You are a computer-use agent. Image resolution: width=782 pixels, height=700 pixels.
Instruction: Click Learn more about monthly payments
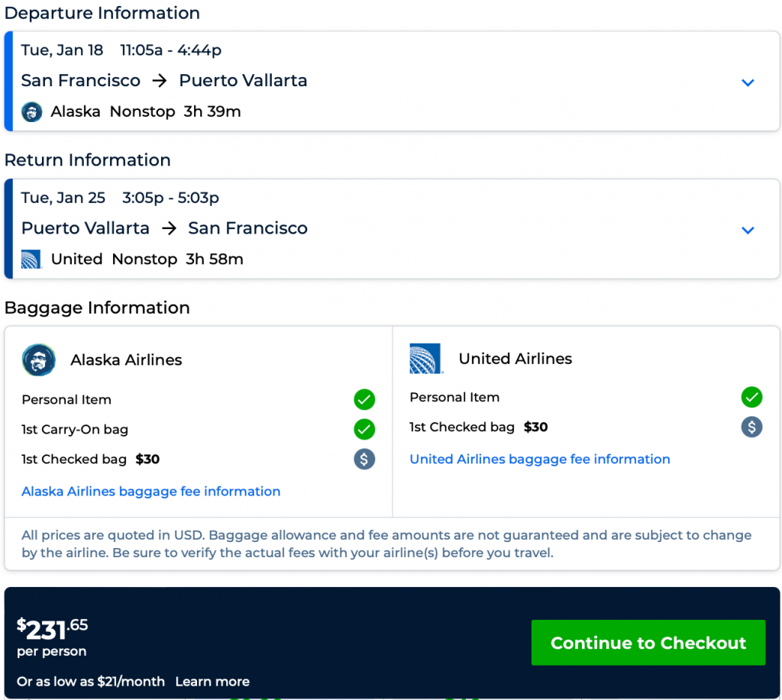[x=212, y=682]
